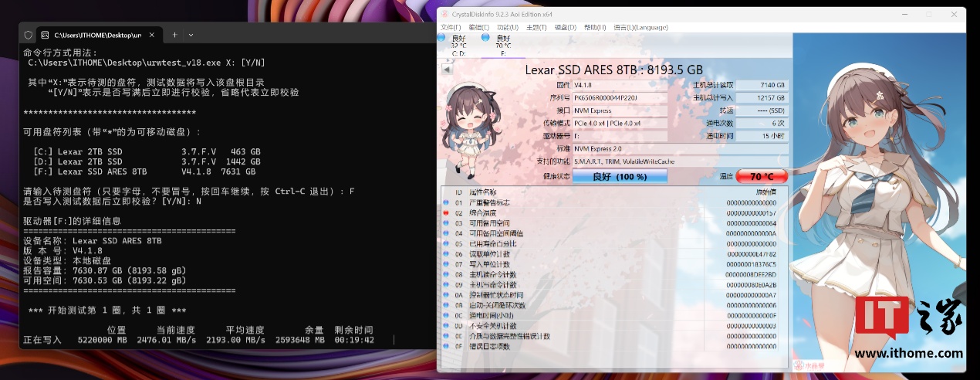Click the terminal shield icon
The width and height of the screenshot is (980, 380).
(x=29, y=35)
